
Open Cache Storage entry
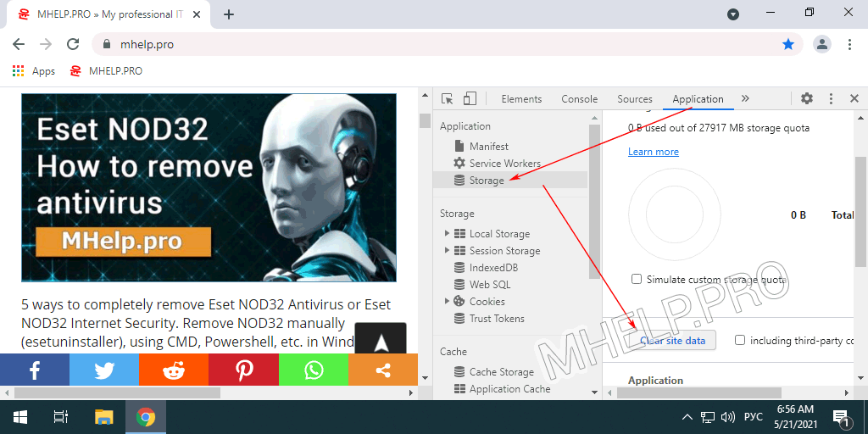(502, 372)
